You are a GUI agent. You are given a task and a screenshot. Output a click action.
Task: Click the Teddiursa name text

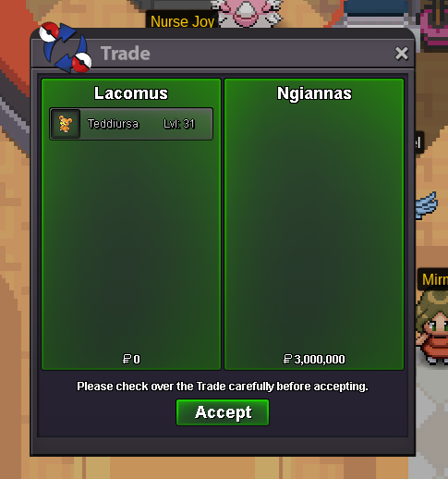point(113,124)
